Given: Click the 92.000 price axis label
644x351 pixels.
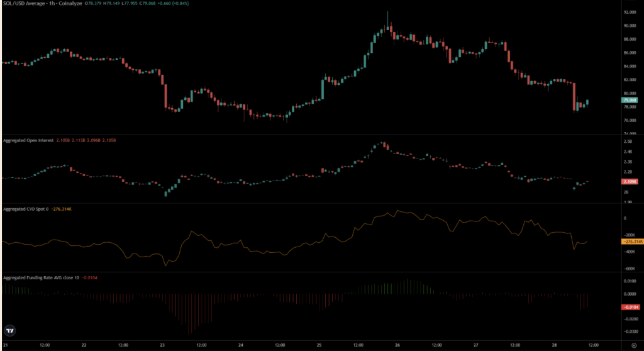Looking at the screenshot, I should 629,12.
